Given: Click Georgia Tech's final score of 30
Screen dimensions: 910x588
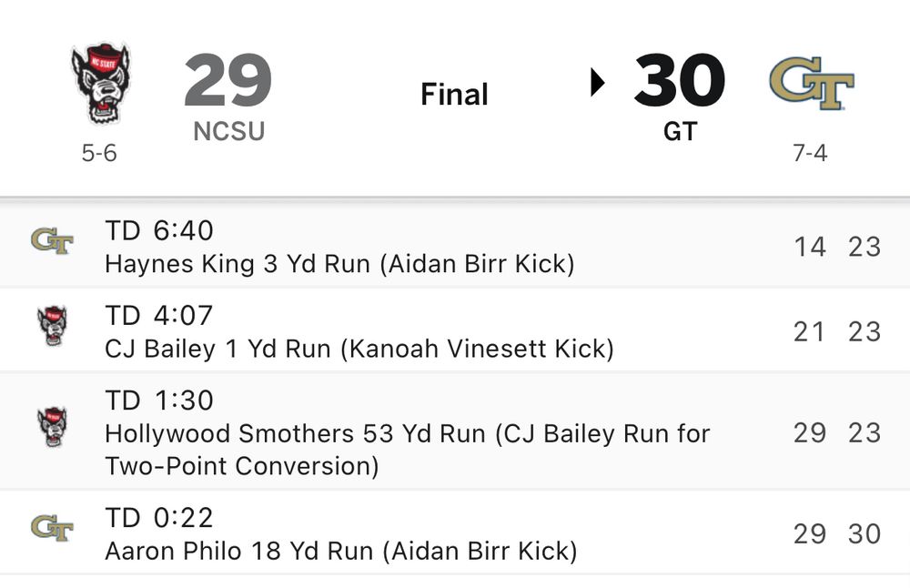Looking at the screenshot, I should pos(680,80).
